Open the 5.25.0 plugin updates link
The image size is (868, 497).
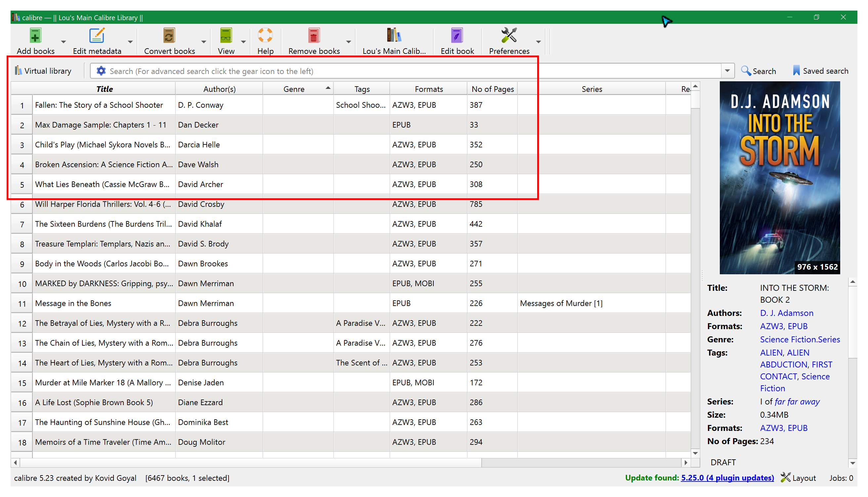click(x=727, y=478)
